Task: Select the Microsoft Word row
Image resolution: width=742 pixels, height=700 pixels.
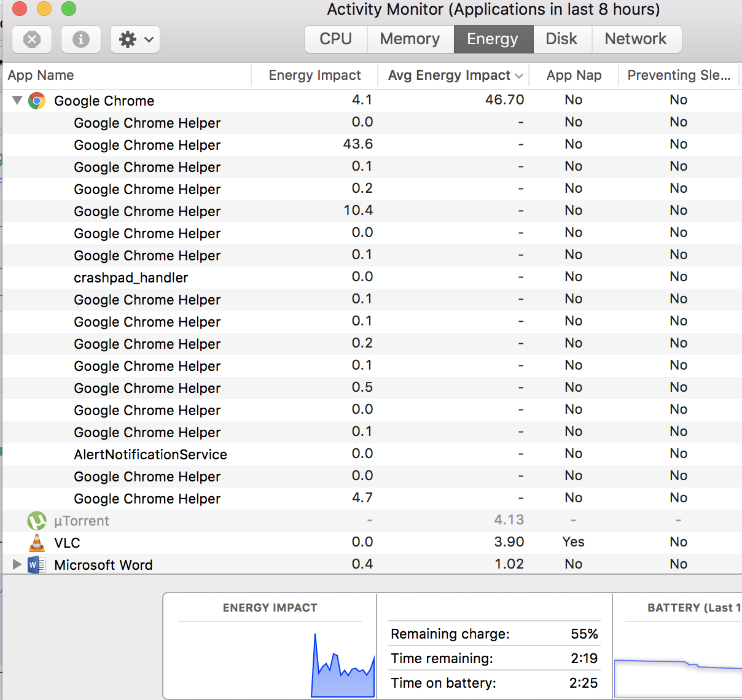Action: click(x=372, y=564)
